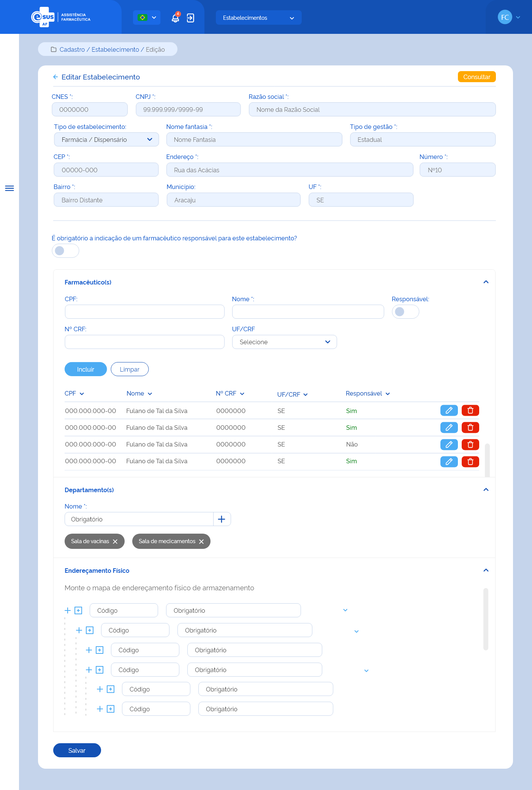
Task: Click the logout icon in header
Action: pyautogui.click(x=190, y=18)
